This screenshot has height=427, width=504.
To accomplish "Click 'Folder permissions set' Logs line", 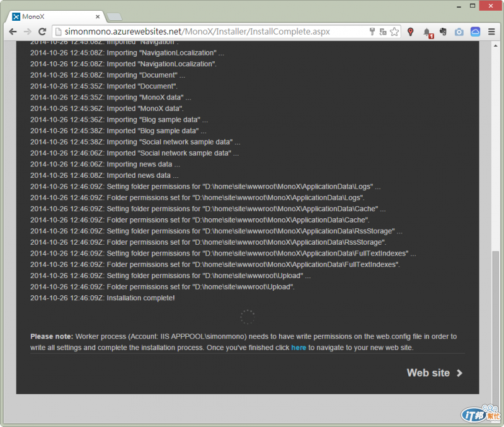I will tap(197, 197).
